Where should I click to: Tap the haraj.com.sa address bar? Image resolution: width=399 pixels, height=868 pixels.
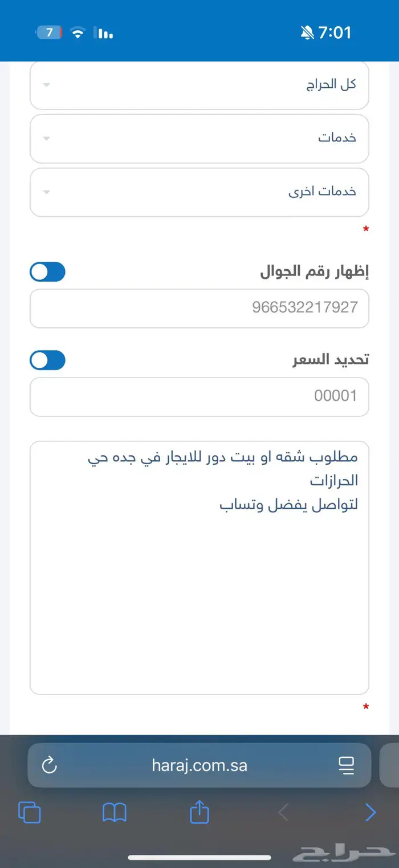point(199,765)
